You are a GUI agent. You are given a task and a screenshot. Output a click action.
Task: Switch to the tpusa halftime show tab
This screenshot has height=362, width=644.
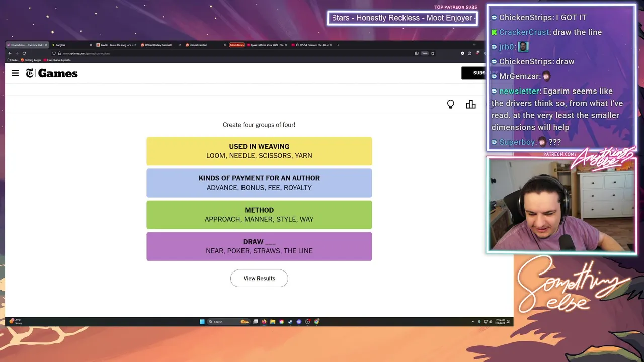(268, 45)
